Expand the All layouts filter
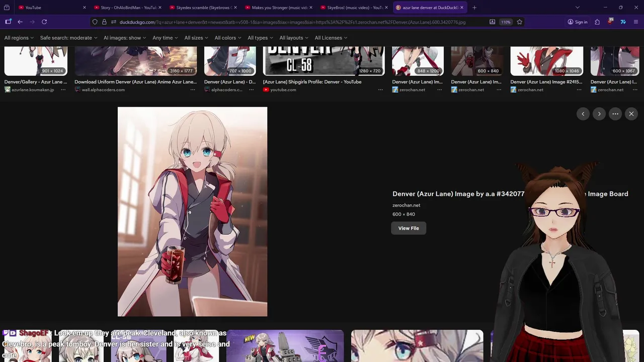The image size is (644, 362). 294,38
